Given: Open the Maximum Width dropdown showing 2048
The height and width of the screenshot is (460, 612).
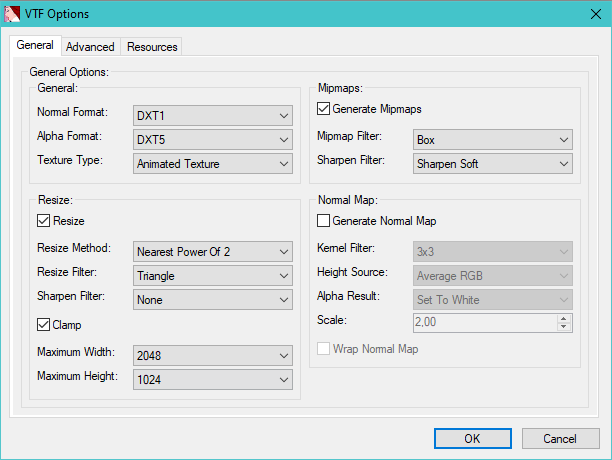Looking at the screenshot, I should click(213, 355).
